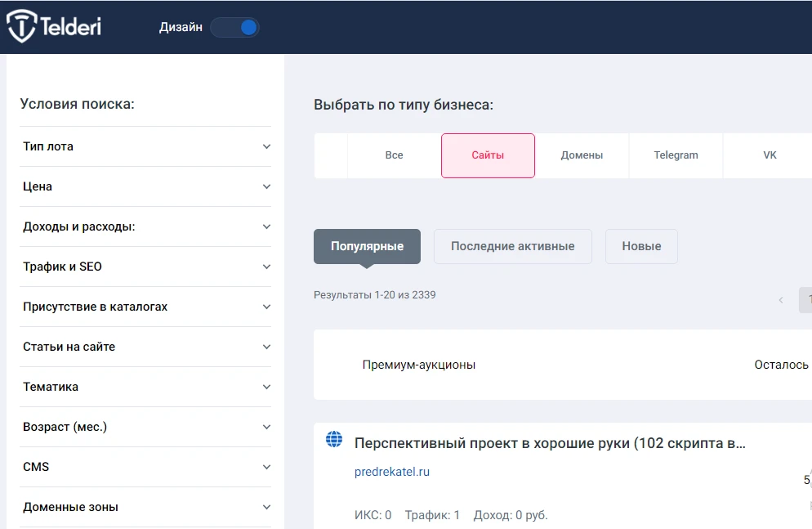Screen dimensions: 812x529
Task: Expand Присутствие в каталогах filter
Action: coord(145,307)
